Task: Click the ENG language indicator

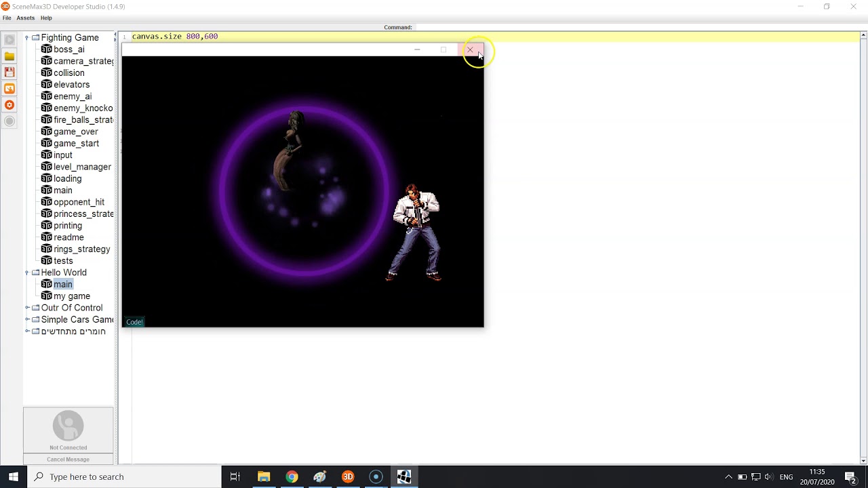Action: [x=786, y=477]
